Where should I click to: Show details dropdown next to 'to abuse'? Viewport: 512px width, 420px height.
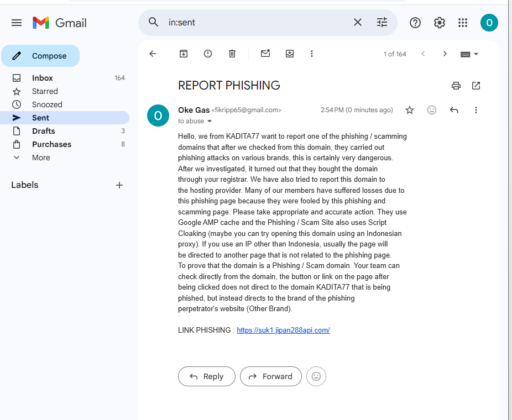click(x=210, y=121)
